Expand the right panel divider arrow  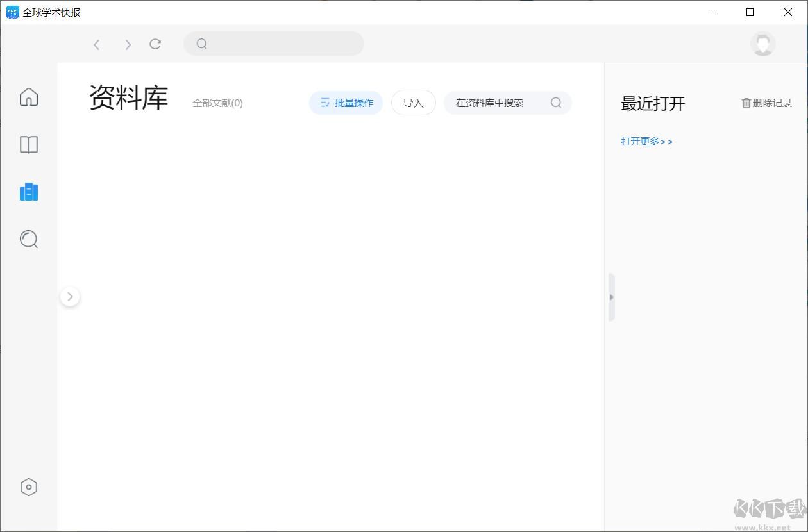click(x=611, y=297)
